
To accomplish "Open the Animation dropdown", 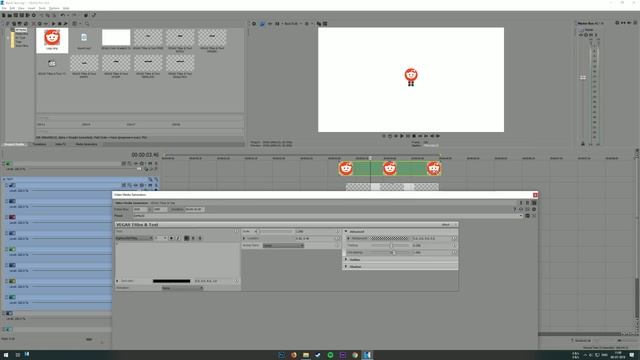I will tap(182, 288).
